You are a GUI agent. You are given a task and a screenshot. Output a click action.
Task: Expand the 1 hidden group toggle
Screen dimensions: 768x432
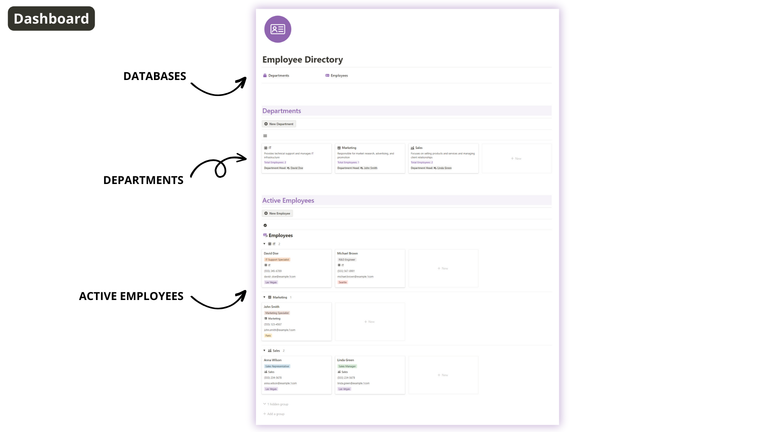(x=276, y=404)
